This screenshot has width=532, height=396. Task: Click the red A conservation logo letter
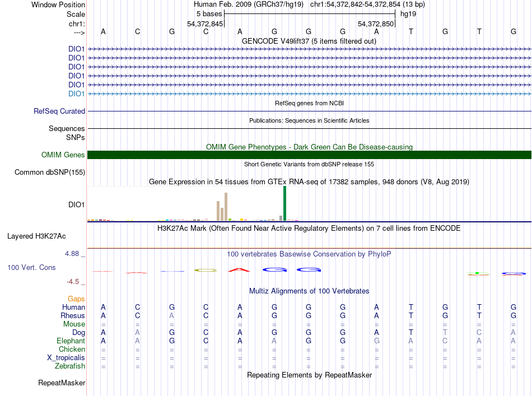pos(239,271)
